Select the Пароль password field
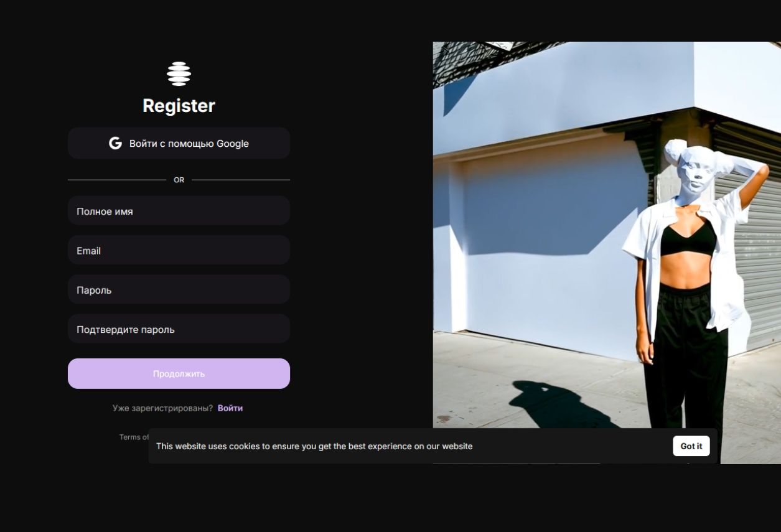The image size is (781, 532). (x=179, y=289)
